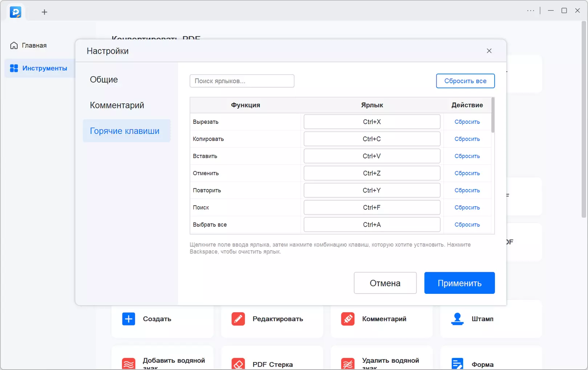Image resolution: width=588 pixels, height=370 pixels.
Task: Click the Сбросить все button
Action: [465, 81]
